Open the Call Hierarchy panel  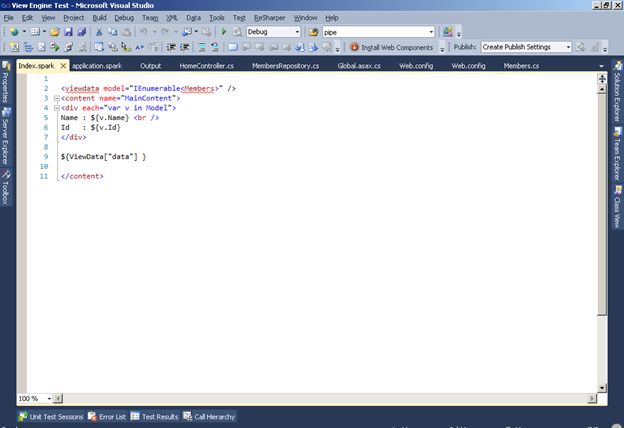209,416
